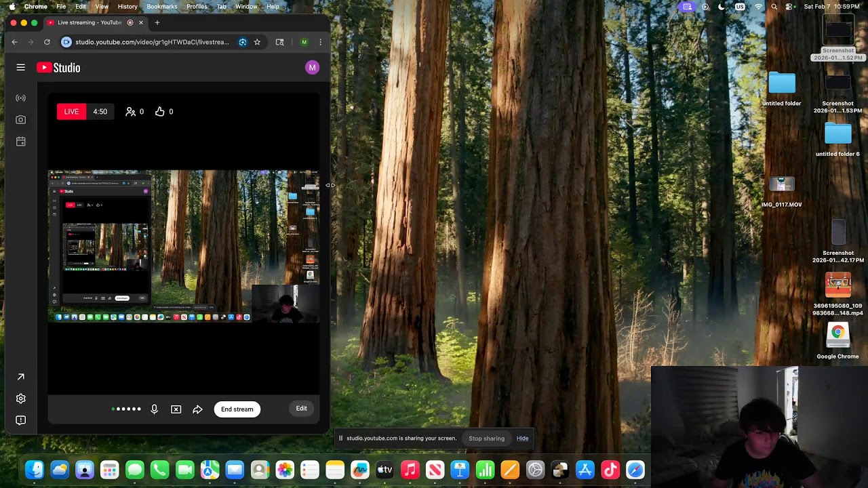The height and width of the screenshot is (488, 868).
Task: Open the Manage calendar icon in sidebar
Action: 20,142
